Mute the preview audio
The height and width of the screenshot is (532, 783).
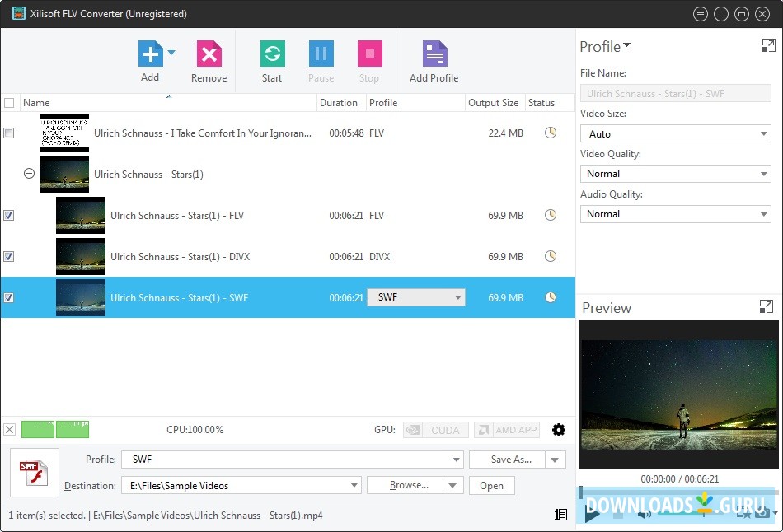(x=642, y=513)
